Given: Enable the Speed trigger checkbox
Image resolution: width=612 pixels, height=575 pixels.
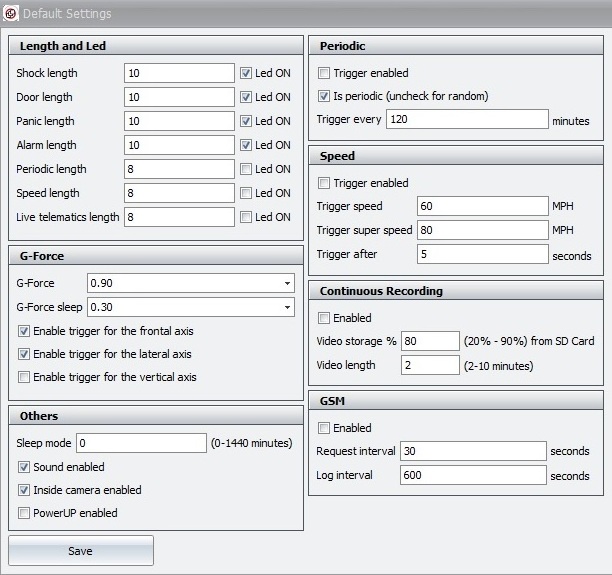Looking at the screenshot, I should (x=324, y=183).
